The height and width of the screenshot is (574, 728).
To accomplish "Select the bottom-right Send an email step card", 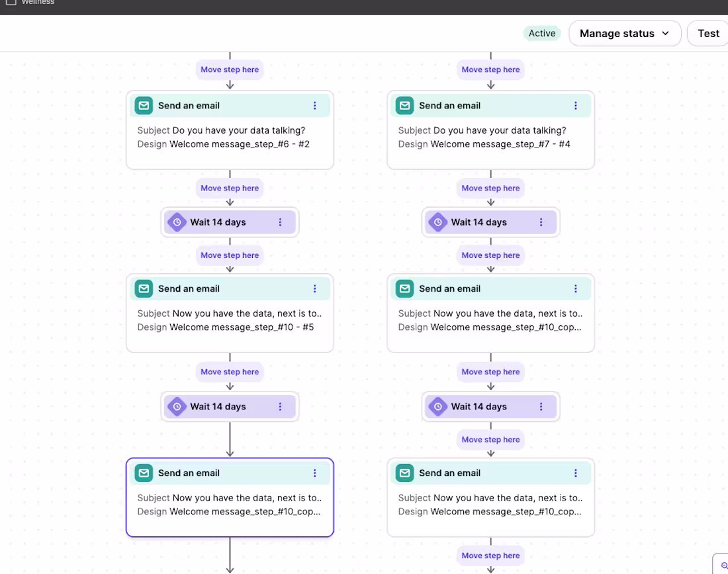I will coord(490,503).
